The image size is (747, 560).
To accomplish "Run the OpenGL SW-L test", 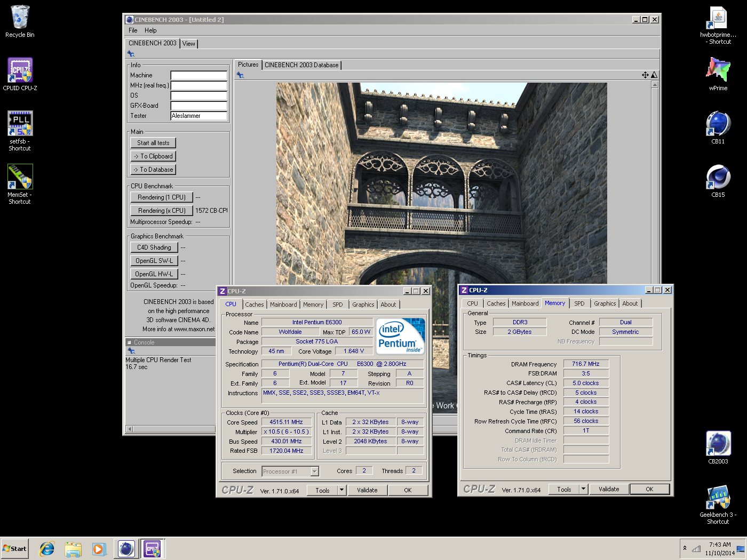I will tap(154, 261).
